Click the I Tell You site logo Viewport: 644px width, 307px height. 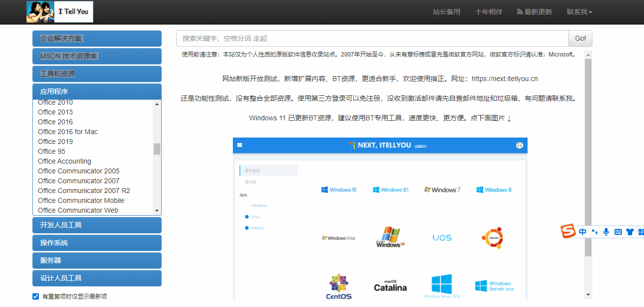point(60,12)
